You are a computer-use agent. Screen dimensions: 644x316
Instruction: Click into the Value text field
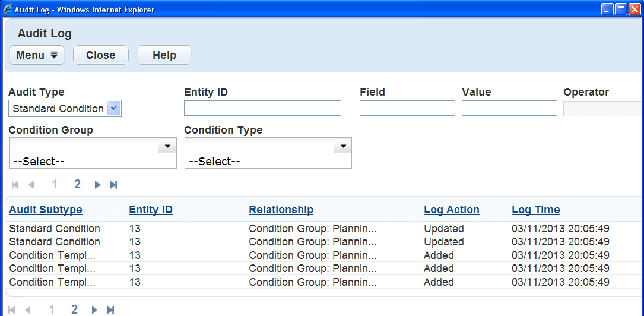509,108
